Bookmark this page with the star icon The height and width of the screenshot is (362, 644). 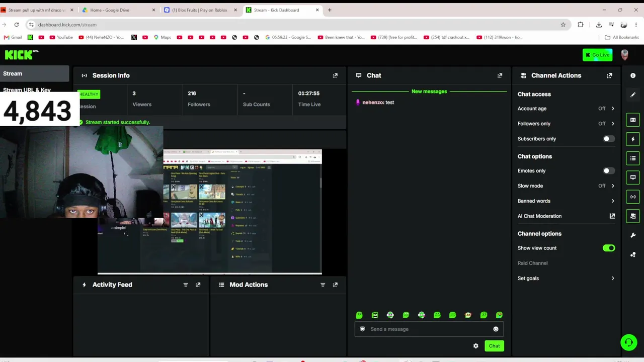563,25
